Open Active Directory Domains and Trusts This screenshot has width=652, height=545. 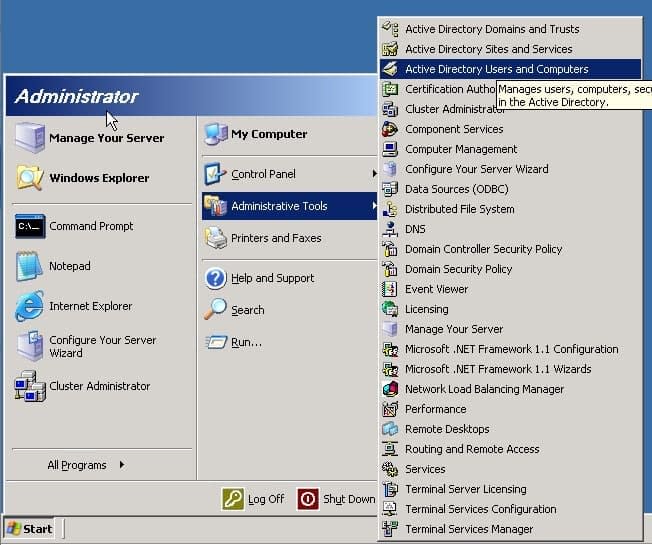[x=510, y=29]
